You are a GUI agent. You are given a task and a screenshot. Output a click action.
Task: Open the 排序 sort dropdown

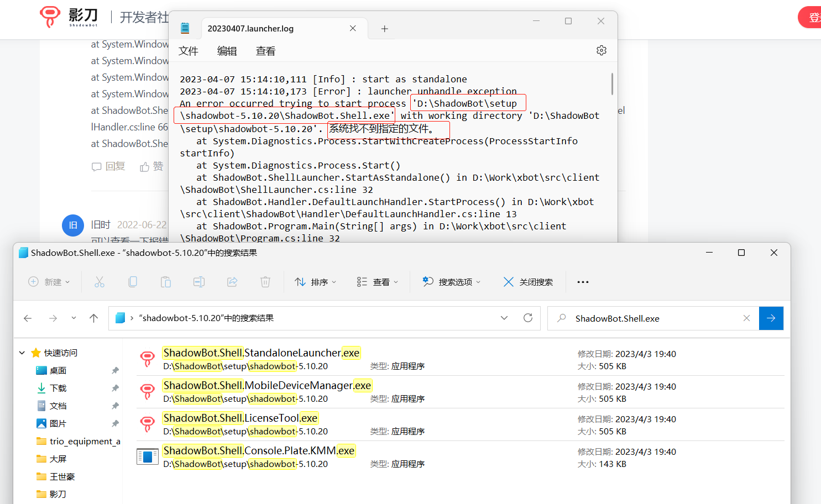[x=315, y=282]
